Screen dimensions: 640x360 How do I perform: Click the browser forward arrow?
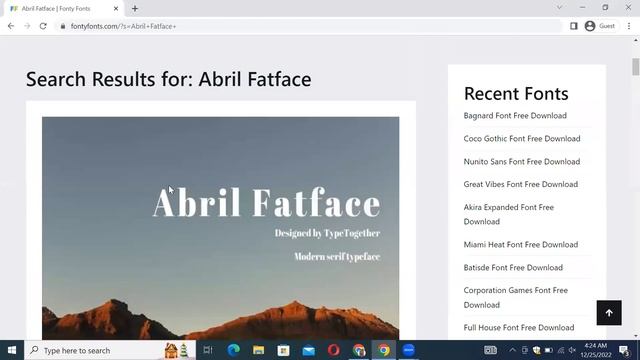pyautogui.click(x=27, y=26)
